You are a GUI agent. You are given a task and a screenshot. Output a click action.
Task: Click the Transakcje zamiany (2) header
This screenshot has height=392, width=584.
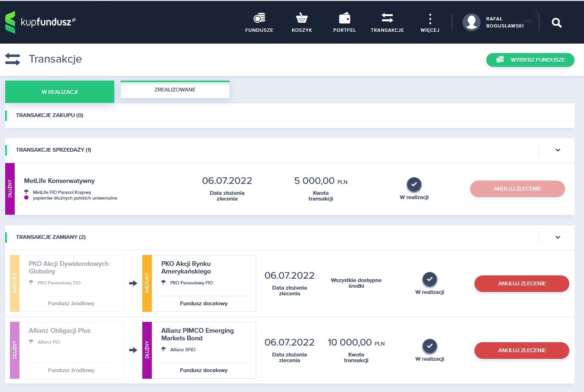[x=51, y=237]
